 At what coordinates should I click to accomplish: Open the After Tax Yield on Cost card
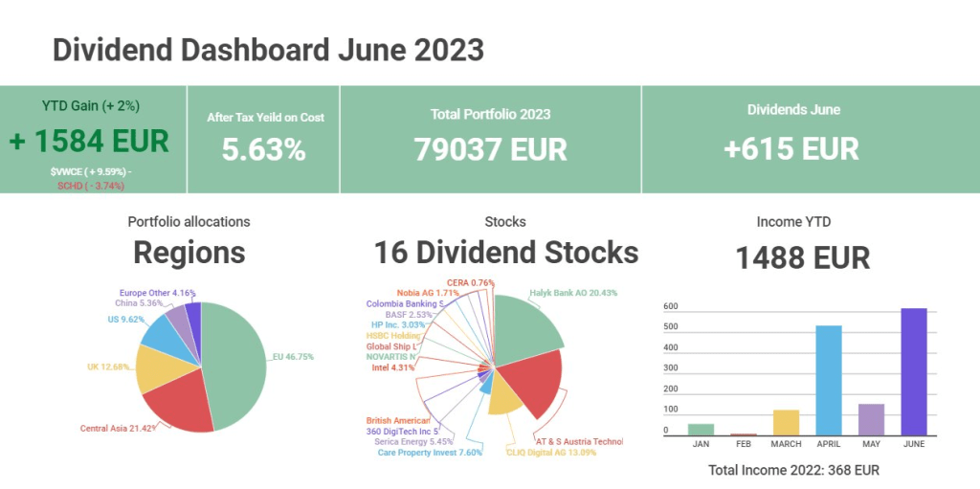pos(264,140)
